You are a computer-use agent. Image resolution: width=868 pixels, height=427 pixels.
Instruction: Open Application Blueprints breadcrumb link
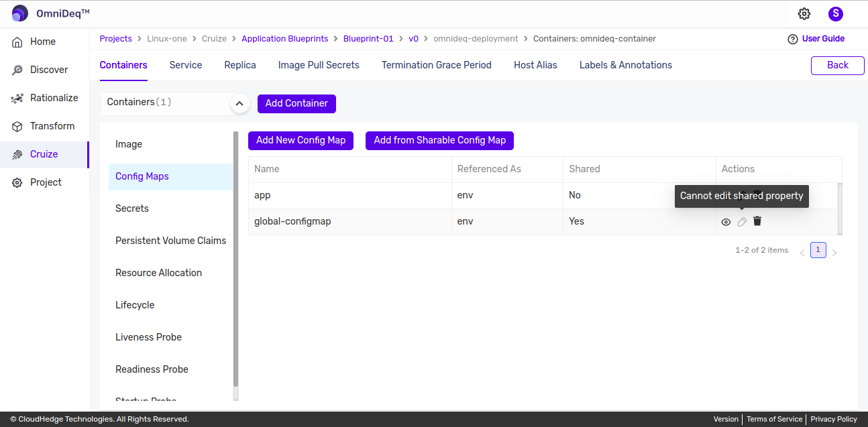(x=285, y=39)
